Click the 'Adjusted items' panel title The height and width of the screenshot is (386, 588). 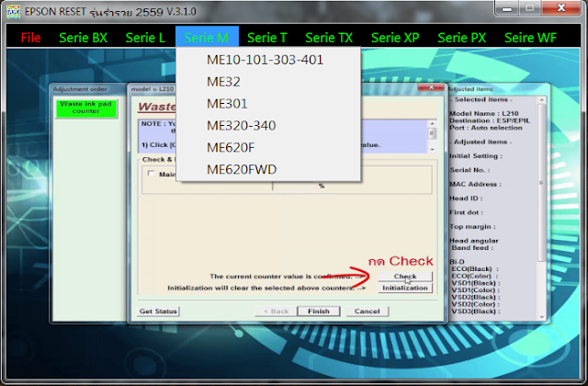pyautogui.click(x=470, y=89)
